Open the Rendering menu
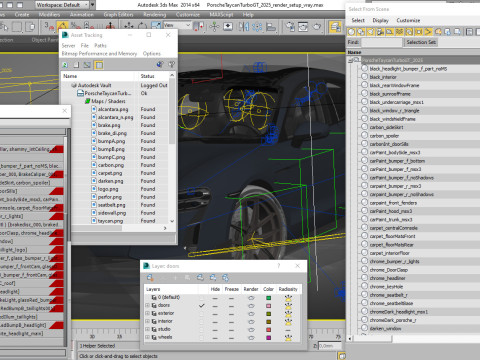Image resolution: width=480 pixels, height=360 pixels. pos(155,15)
